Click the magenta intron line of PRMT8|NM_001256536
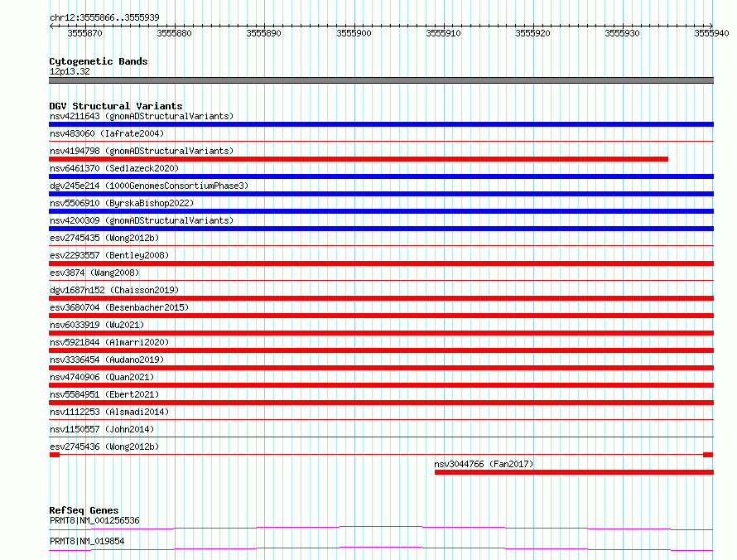This screenshot has height=560, width=737. click(x=381, y=528)
